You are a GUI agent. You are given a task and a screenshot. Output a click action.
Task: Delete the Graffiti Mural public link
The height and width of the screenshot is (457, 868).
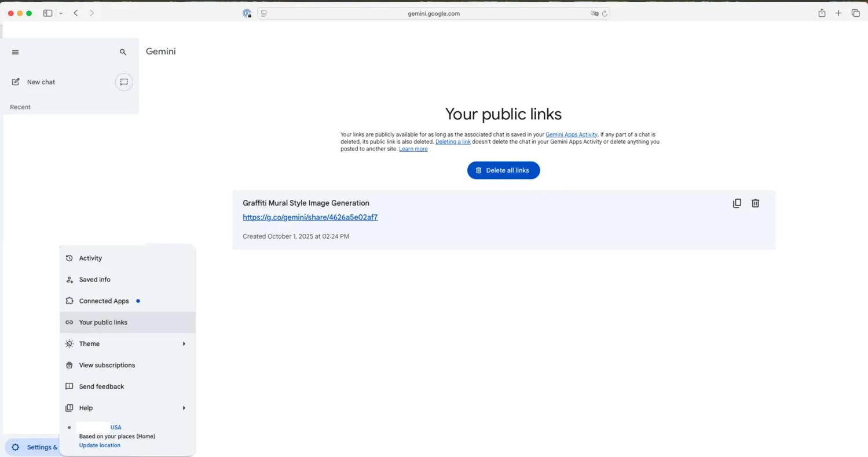pyautogui.click(x=755, y=203)
